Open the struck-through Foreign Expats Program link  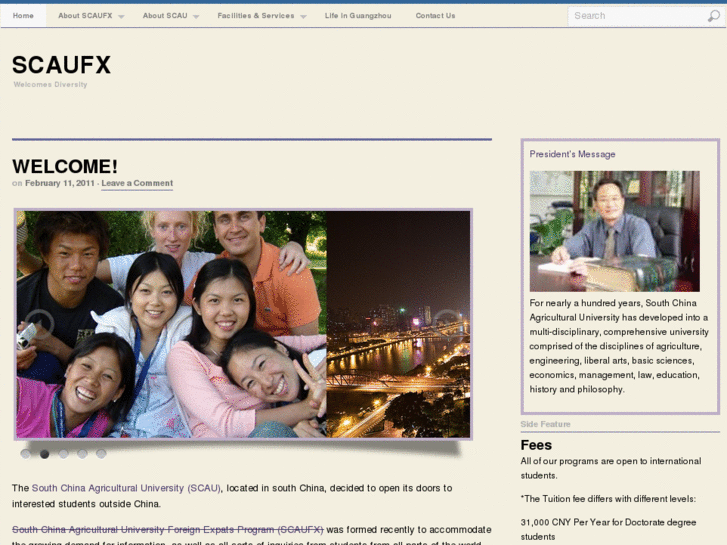tap(168, 530)
